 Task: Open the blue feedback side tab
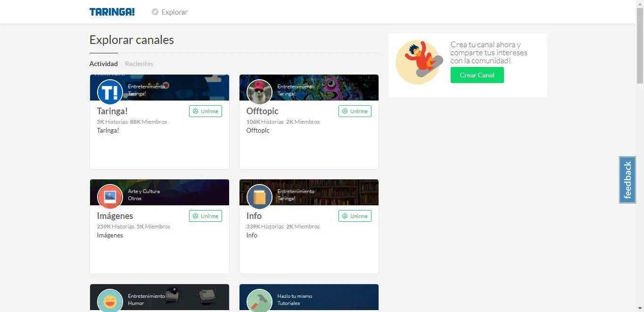coord(627,180)
